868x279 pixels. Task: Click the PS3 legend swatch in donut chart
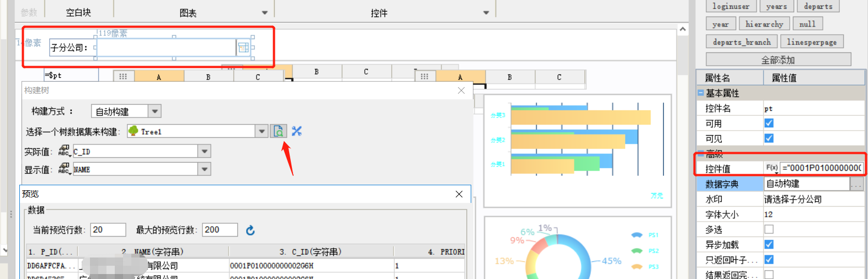click(x=637, y=267)
